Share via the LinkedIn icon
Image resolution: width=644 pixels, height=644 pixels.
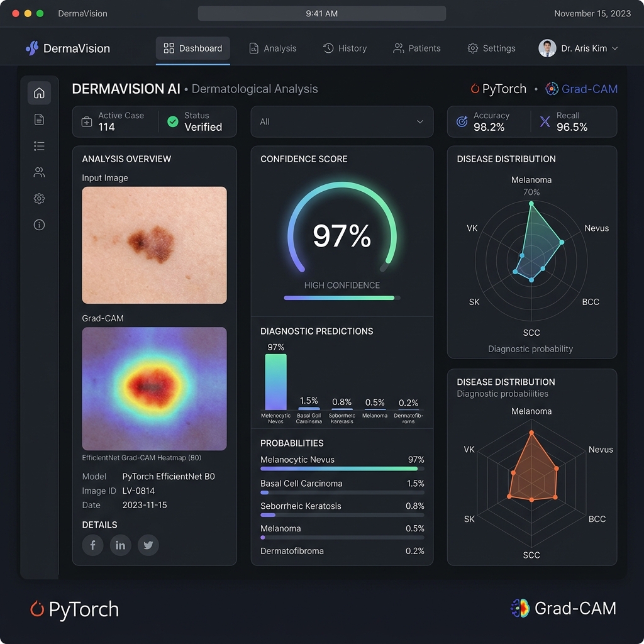[120, 545]
